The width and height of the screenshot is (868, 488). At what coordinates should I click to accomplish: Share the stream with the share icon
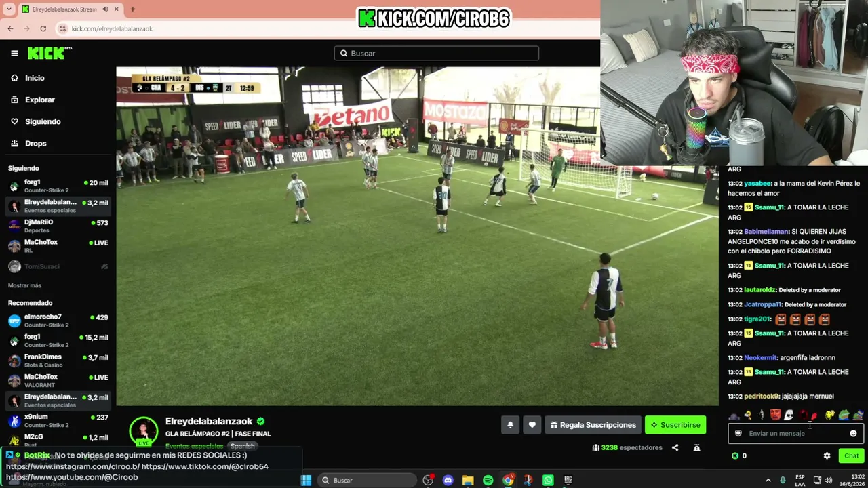coord(675,447)
